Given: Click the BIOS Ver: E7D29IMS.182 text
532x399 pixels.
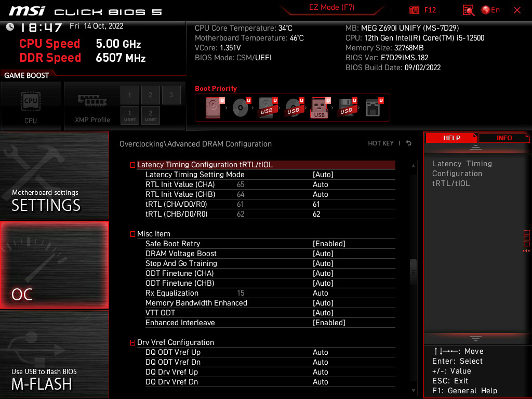Looking at the screenshot, I should click(x=387, y=58).
